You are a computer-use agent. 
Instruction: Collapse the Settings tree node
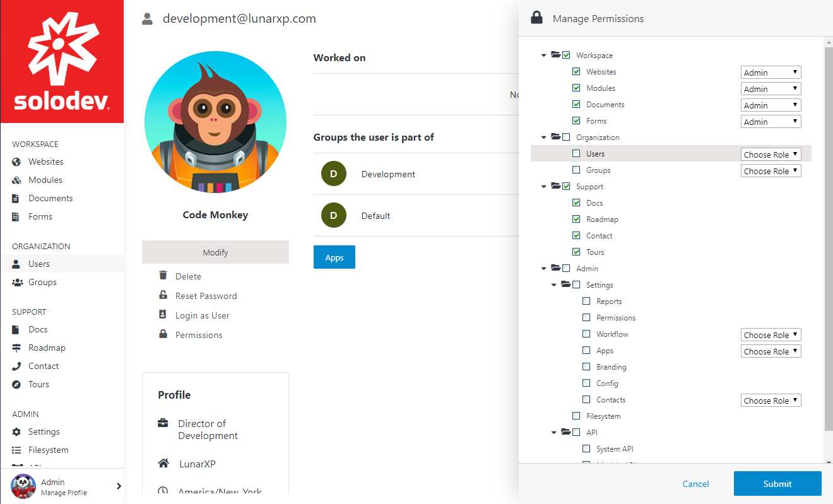[554, 285]
